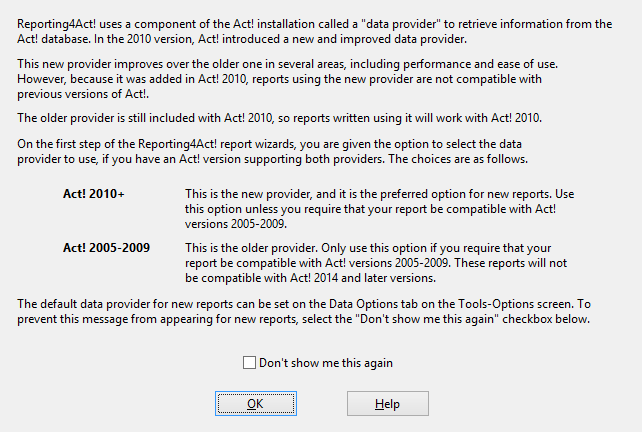
Task: Open Help for data providers
Action: click(388, 404)
